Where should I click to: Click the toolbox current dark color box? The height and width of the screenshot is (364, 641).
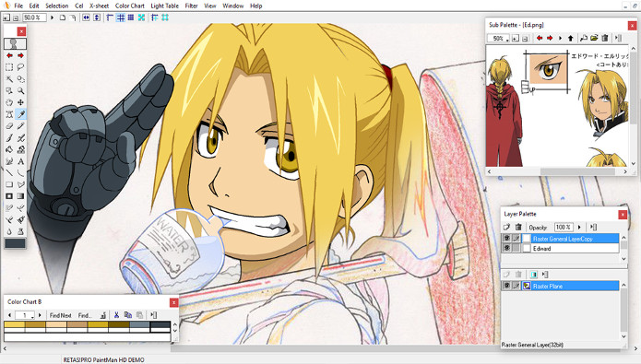click(x=15, y=243)
